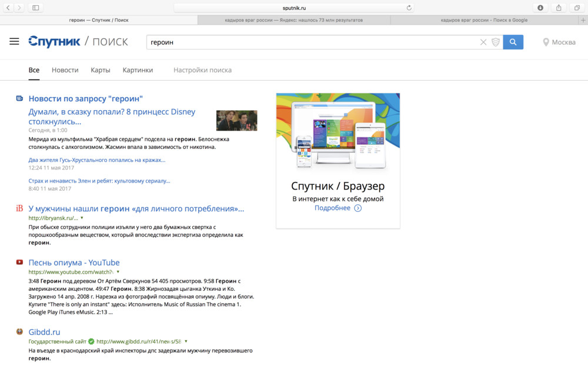Screen dimensions: 588x368
Task: Click the news icon beside Новости по запросу
Action: [x=19, y=98]
